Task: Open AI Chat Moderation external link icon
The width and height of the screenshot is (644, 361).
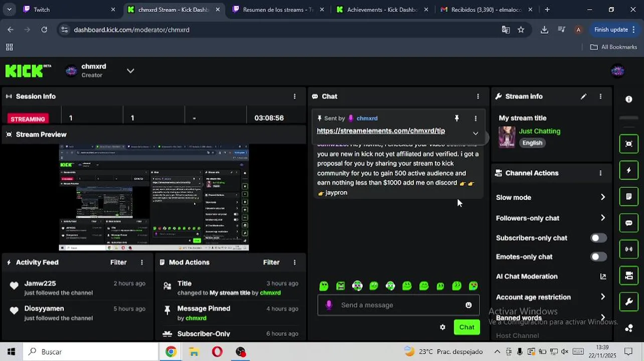Action: point(603,276)
